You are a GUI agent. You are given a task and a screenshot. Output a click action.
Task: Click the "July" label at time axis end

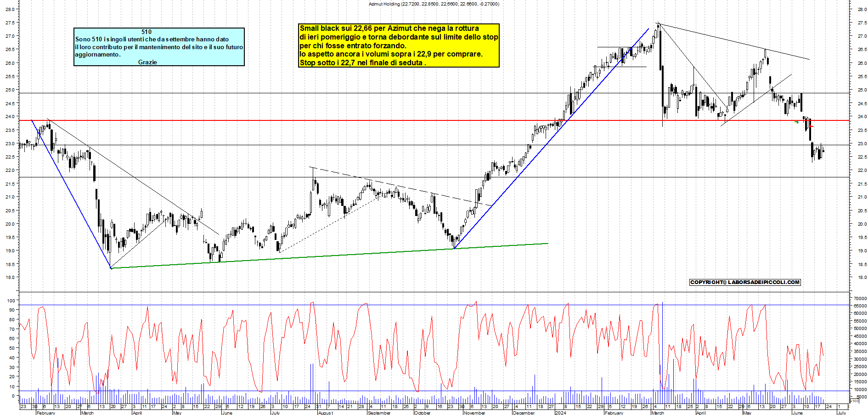(x=841, y=413)
